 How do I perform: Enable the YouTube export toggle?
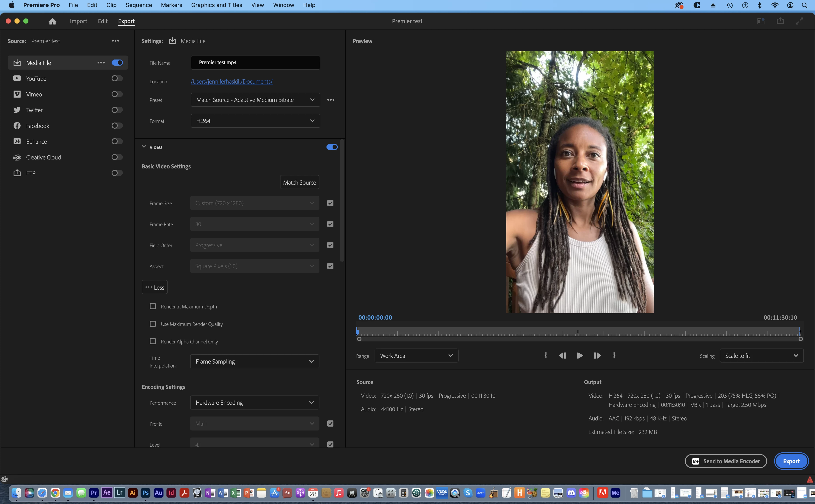click(117, 79)
